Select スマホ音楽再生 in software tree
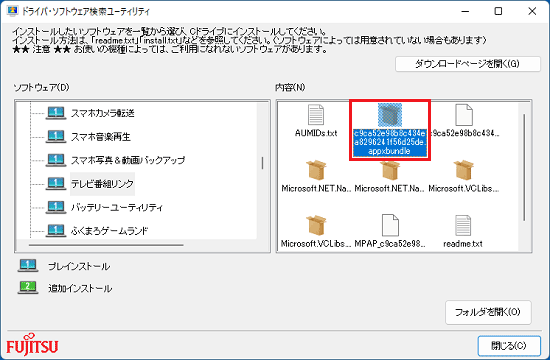550x360 pixels. (x=101, y=136)
